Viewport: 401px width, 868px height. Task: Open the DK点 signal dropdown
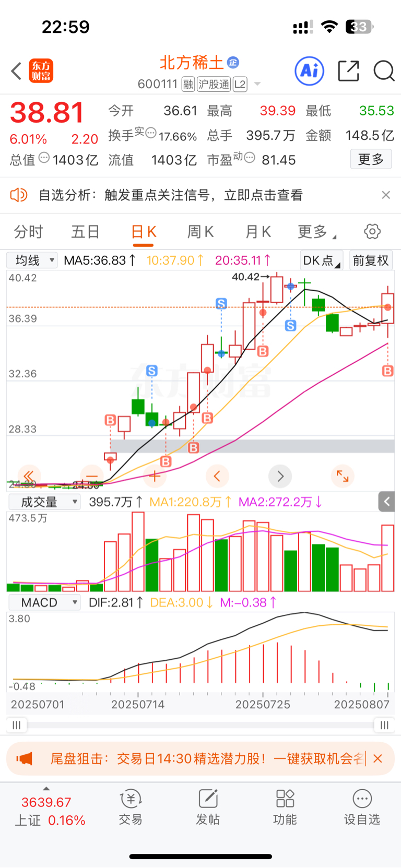(x=322, y=260)
